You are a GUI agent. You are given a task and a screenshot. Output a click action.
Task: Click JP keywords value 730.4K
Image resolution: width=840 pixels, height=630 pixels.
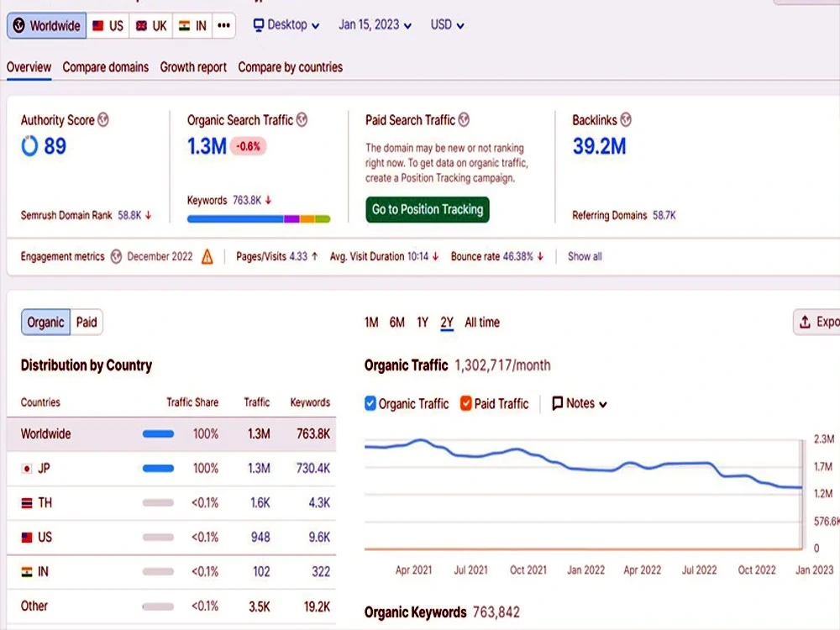tap(312, 469)
